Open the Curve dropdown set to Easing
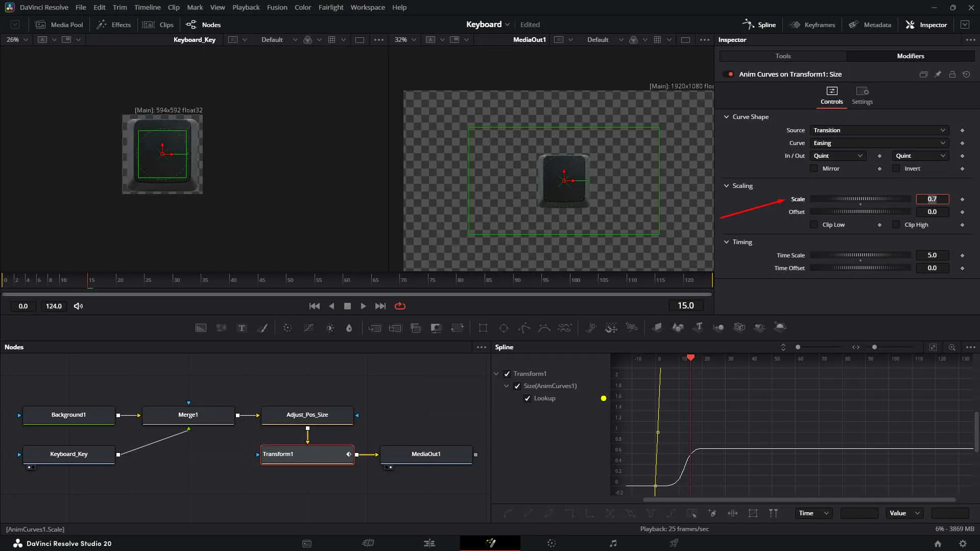 pyautogui.click(x=879, y=143)
